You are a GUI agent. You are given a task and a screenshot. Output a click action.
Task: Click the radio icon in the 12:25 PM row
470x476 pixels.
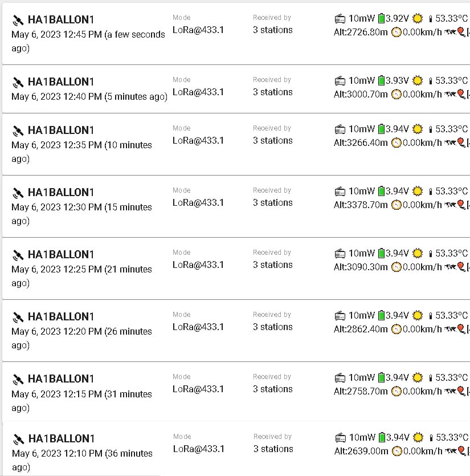pos(340,253)
